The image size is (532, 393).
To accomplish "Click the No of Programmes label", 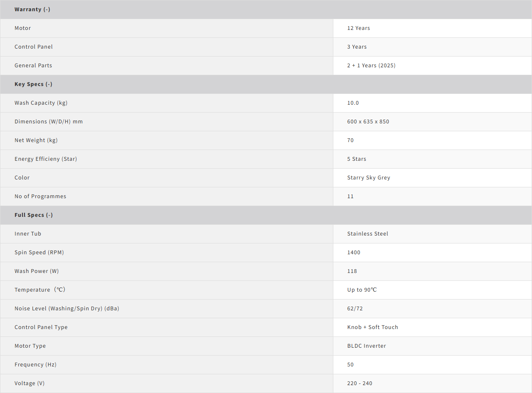I will point(40,196).
